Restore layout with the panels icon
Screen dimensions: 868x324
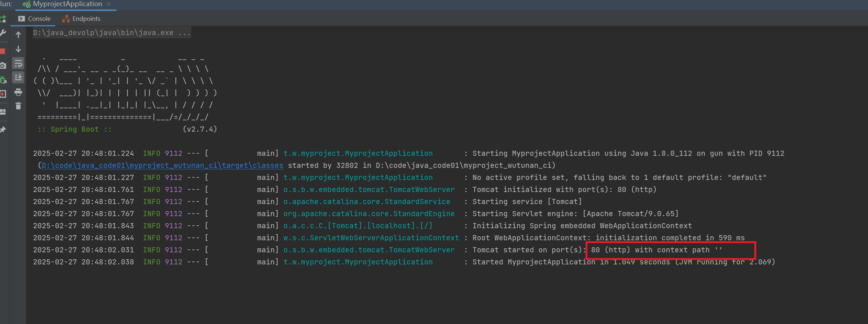pos(3,112)
